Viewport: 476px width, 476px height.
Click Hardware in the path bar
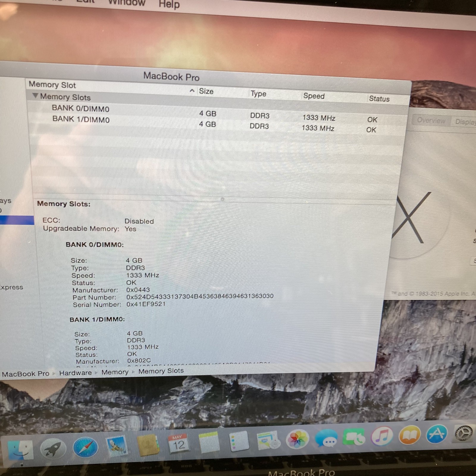(75, 373)
